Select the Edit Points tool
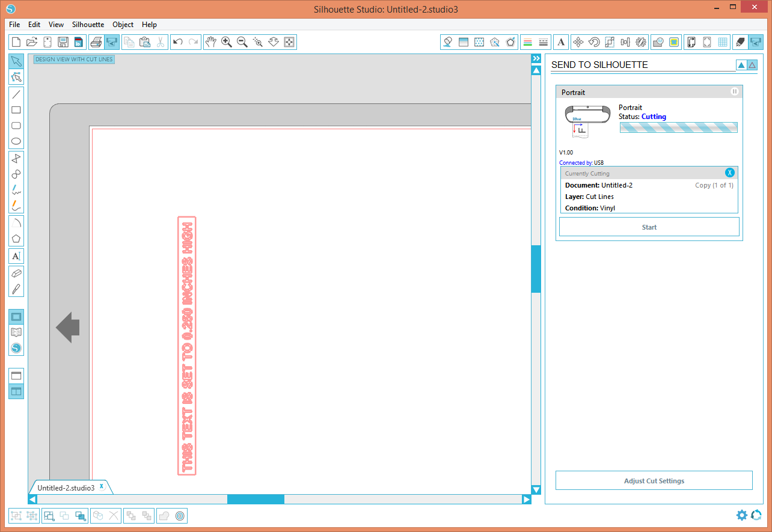Viewport: 772px width, 532px height. click(16, 77)
